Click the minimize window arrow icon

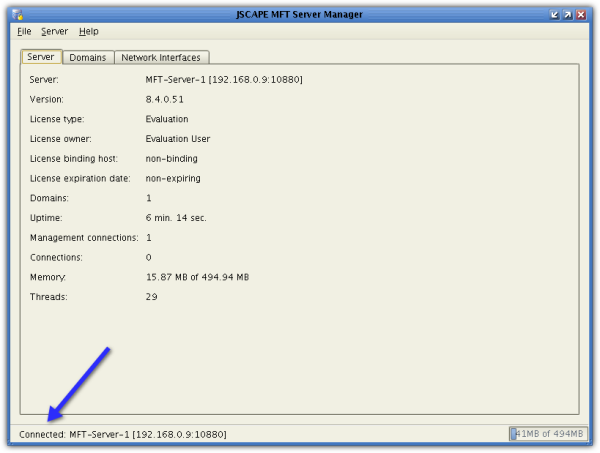554,15
